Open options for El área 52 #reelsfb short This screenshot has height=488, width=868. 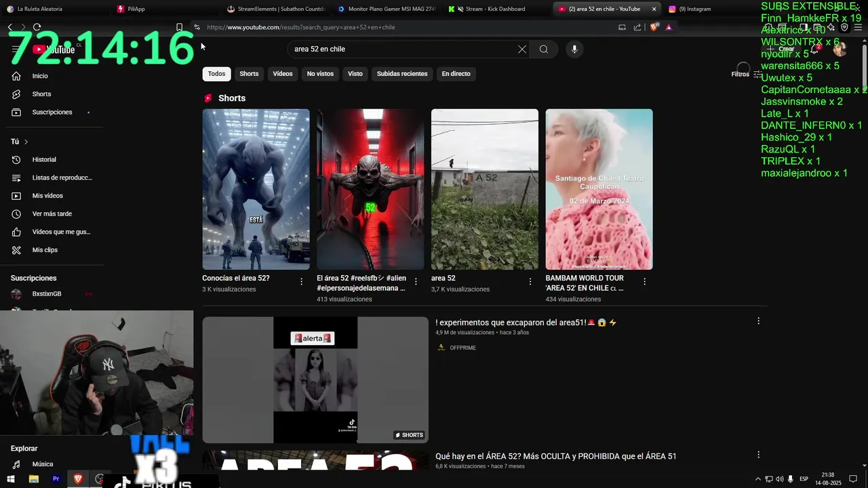[416, 281]
